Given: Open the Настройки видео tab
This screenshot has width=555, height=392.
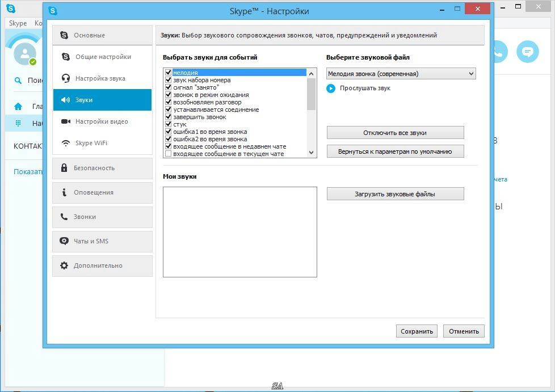Looking at the screenshot, I should [102, 121].
